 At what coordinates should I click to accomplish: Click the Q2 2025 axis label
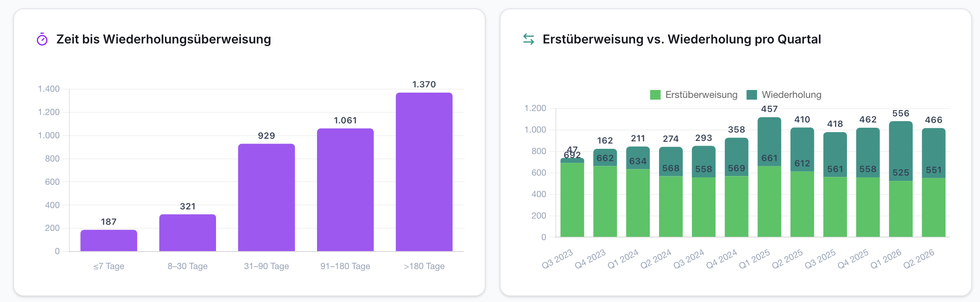tap(787, 259)
